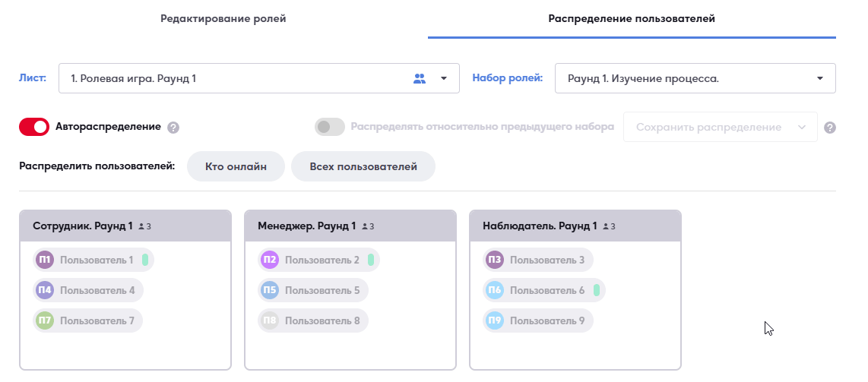The image size is (868, 382).
Task: Click the blue group users icon in Лист field
Action: [420, 78]
